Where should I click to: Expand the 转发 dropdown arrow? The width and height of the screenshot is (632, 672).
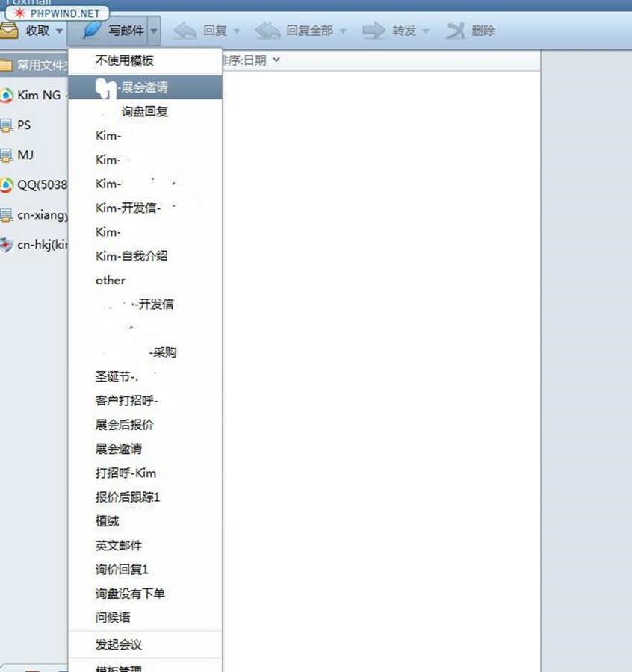(426, 31)
